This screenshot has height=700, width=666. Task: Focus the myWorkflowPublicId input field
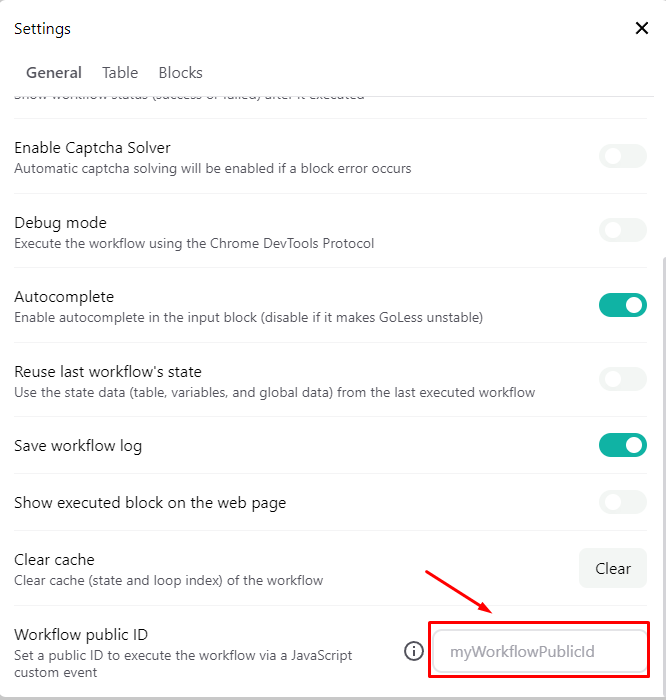[539, 652]
